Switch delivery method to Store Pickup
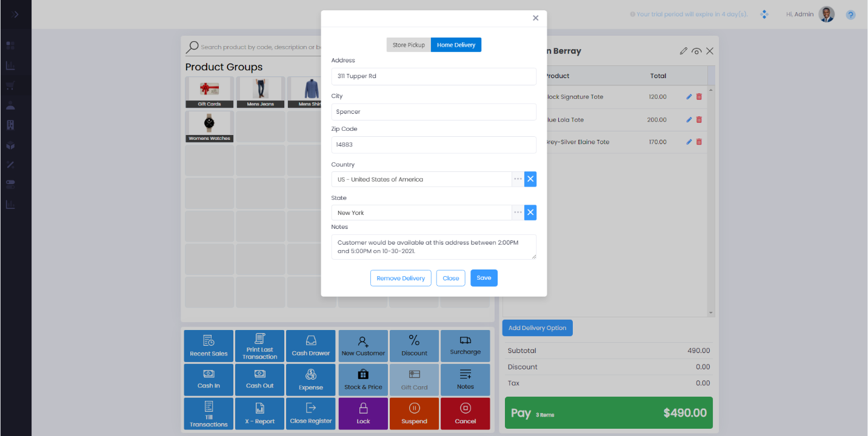 point(409,44)
